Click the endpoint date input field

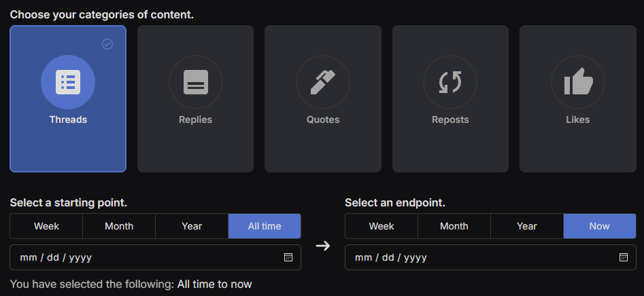[x=476, y=257]
